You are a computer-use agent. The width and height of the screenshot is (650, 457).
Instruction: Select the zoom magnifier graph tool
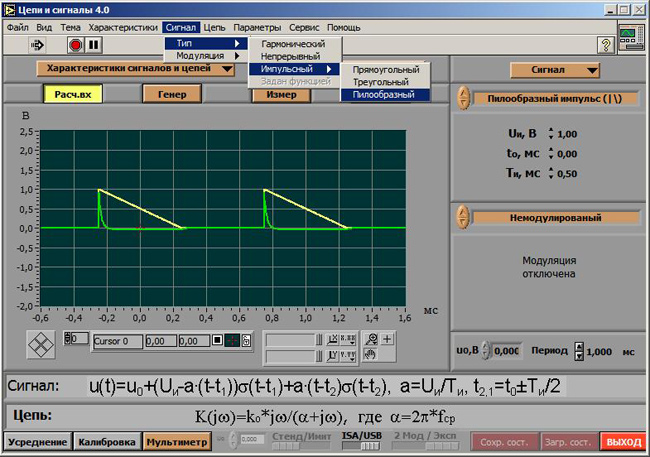coord(371,339)
